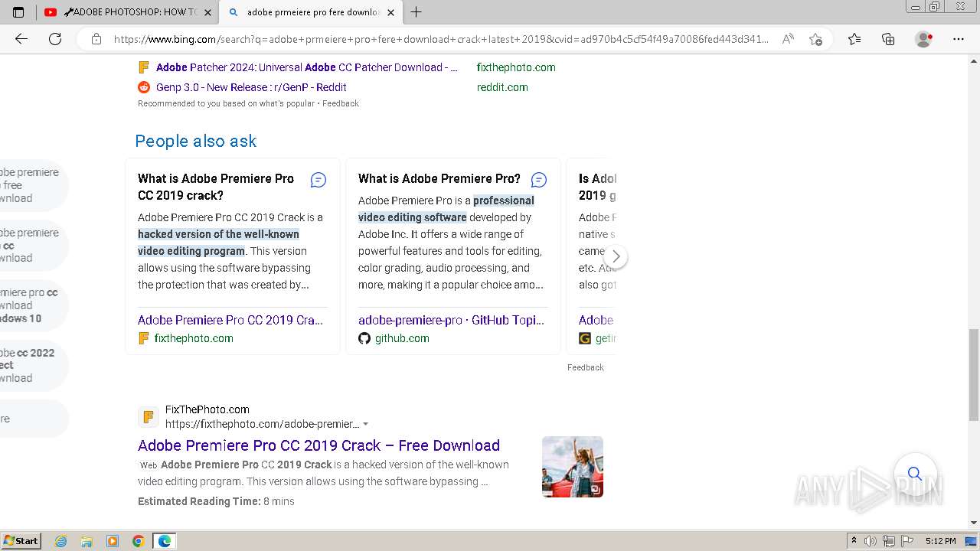The image size is (980, 551).
Task: Refresh the current page
Action: pyautogui.click(x=55, y=39)
